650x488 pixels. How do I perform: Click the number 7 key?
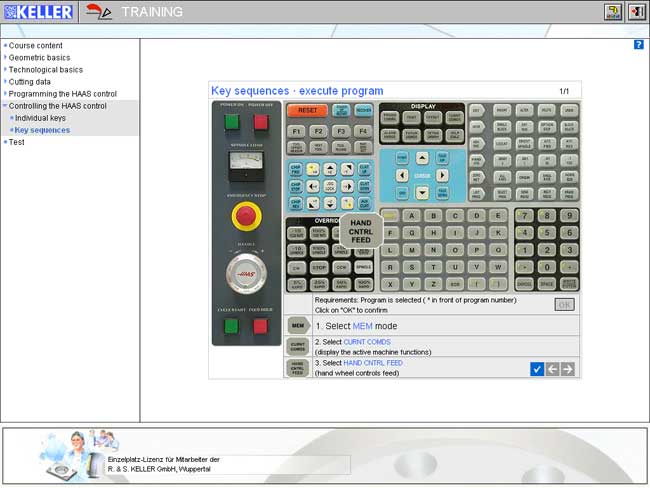(524, 216)
